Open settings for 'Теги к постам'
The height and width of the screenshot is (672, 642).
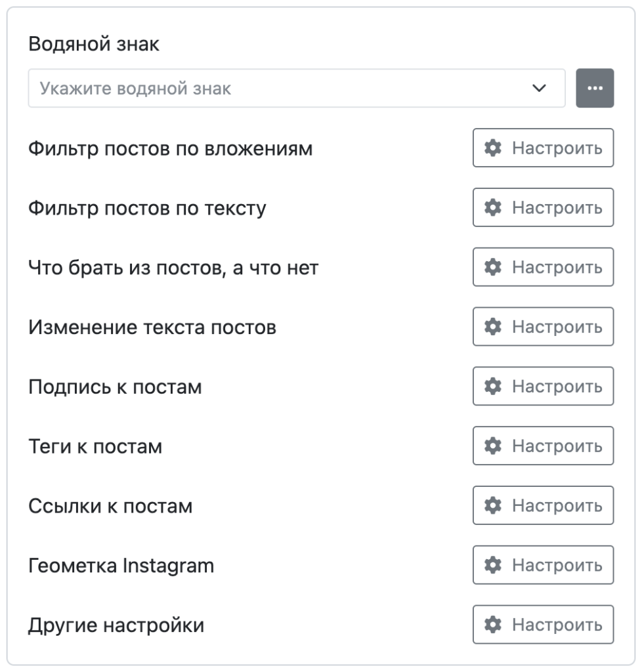click(544, 446)
